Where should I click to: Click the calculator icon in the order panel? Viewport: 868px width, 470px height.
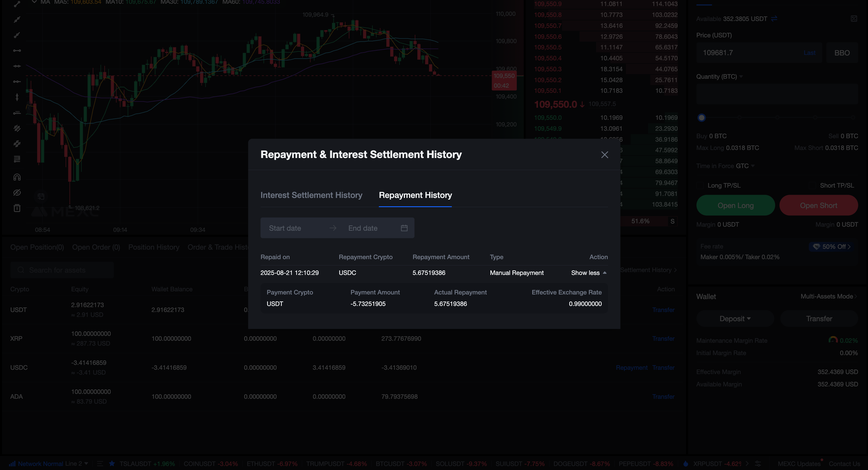(854, 19)
